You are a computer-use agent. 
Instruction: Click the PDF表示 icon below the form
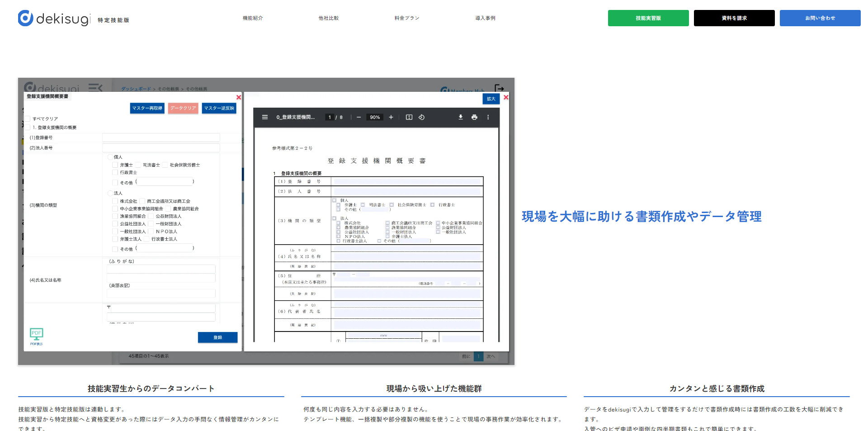(x=37, y=336)
